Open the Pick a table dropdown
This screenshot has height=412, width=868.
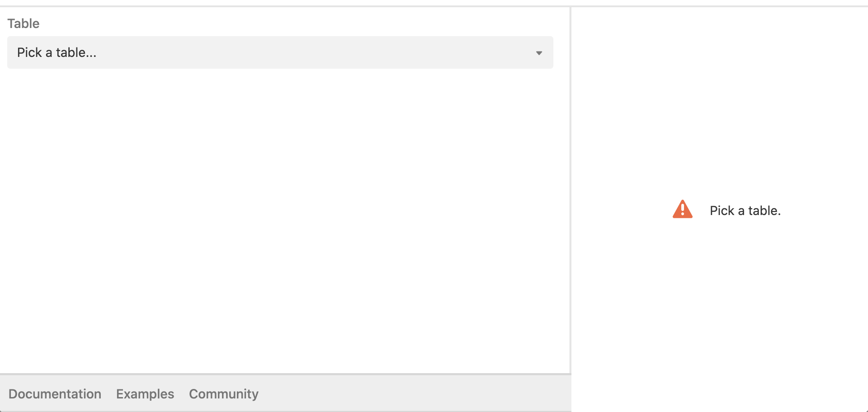(x=280, y=52)
